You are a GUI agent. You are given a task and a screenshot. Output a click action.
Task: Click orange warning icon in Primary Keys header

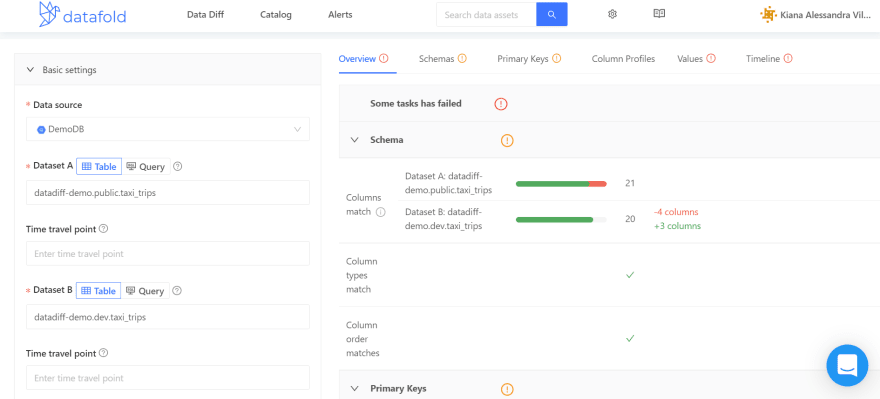(x=507, y=389)
